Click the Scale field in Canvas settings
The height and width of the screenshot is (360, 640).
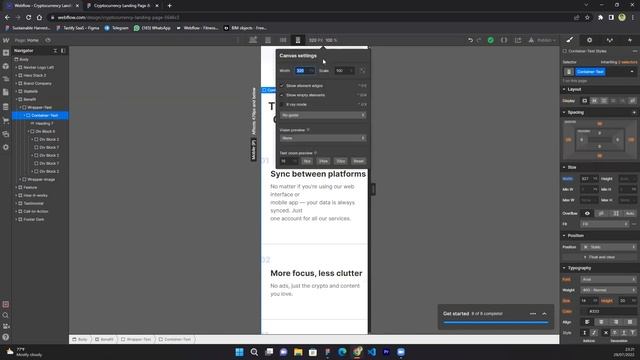coord(344,71)
